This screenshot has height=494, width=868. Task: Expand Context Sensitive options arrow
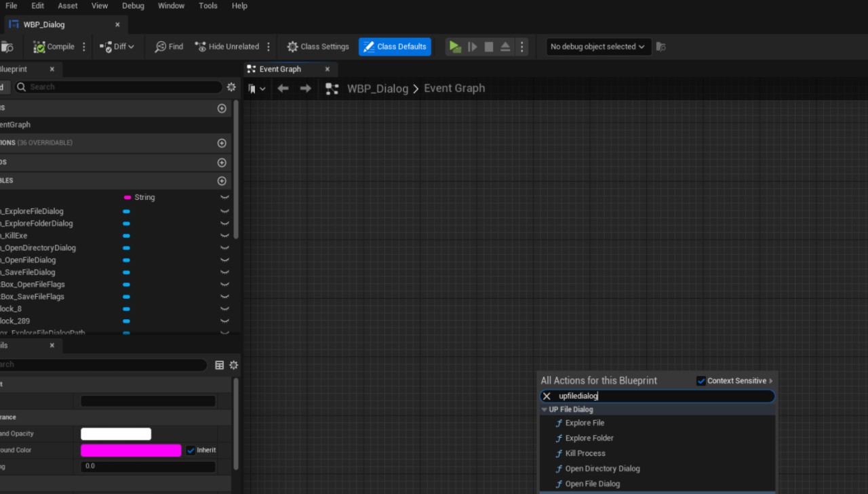point(771,381)
